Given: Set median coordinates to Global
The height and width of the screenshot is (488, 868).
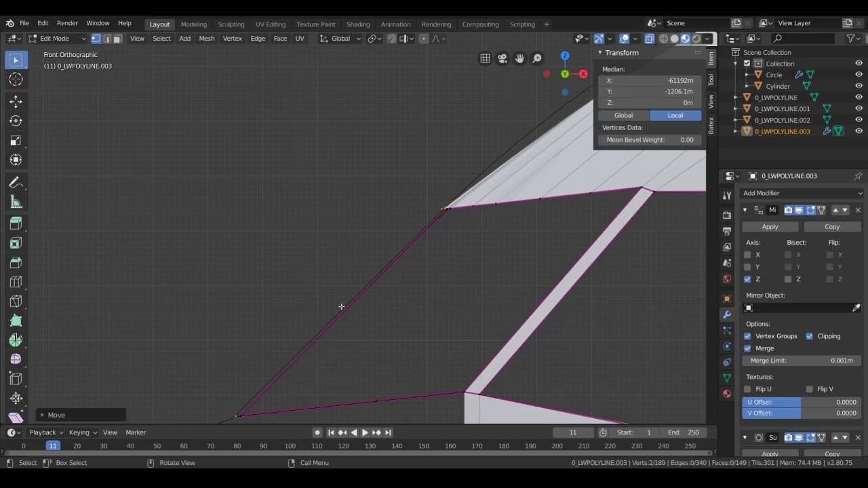Looking at the screenshot, I should [624, 115].
